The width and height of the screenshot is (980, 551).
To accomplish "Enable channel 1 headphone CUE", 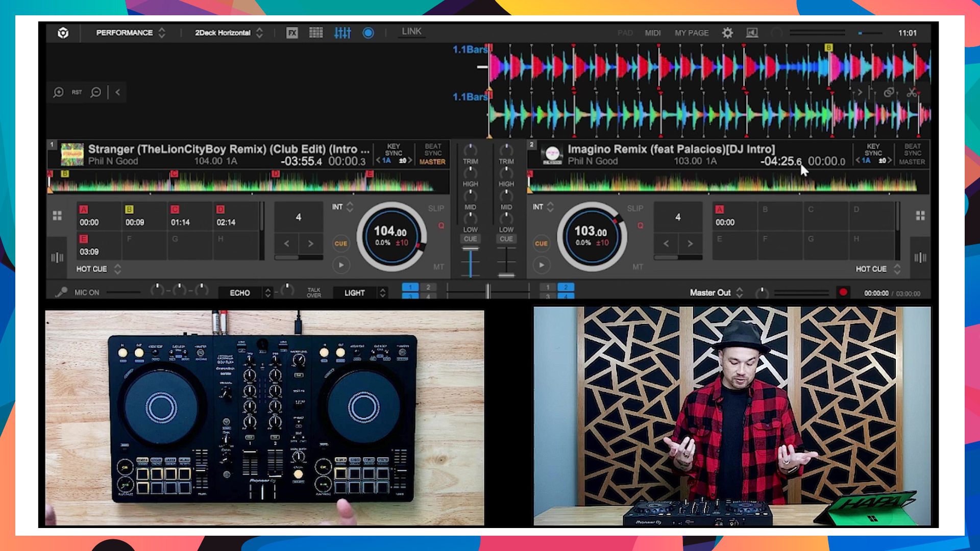I will pyautogui.click(x=470, y=239).
